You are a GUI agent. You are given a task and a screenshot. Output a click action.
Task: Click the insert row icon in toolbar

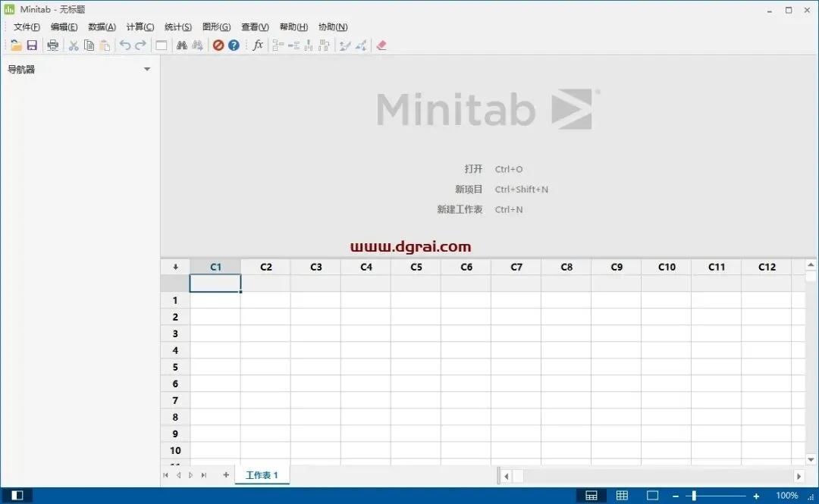[x=293, y=45]
